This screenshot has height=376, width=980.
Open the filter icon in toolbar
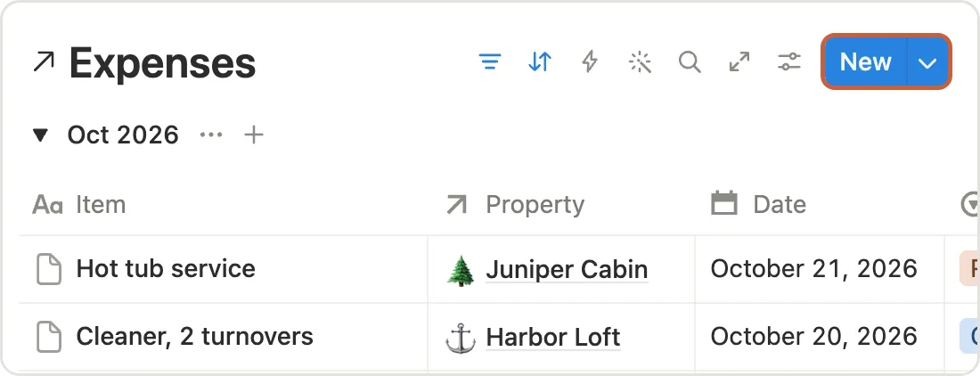489,61
